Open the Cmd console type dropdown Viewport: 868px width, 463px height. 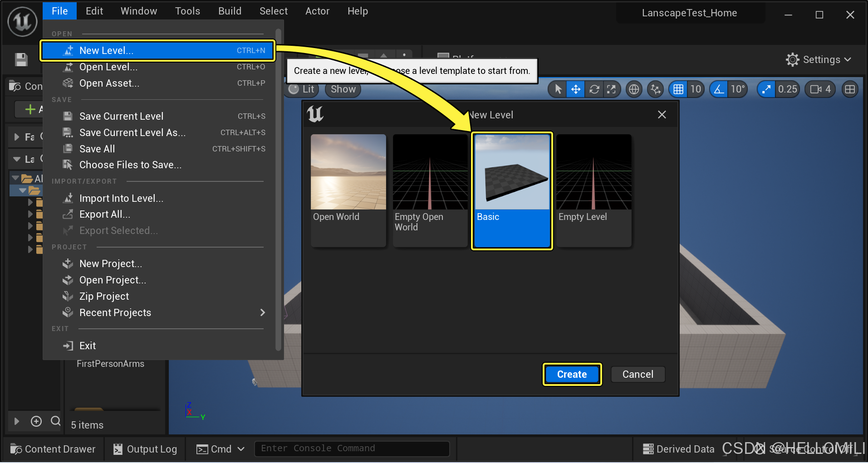click(221, 449)
